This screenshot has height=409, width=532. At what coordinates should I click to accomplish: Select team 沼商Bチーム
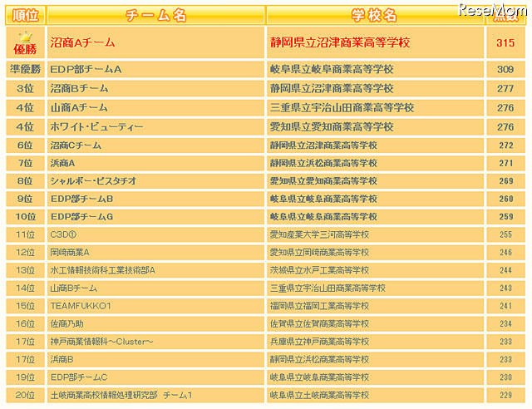(x=79, y=89)
